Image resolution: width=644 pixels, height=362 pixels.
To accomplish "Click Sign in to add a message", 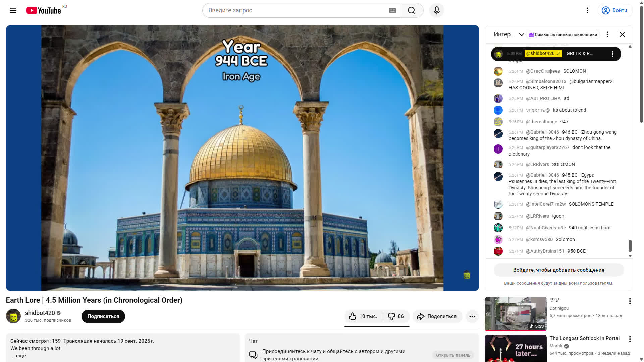I will tap(558, 270).
